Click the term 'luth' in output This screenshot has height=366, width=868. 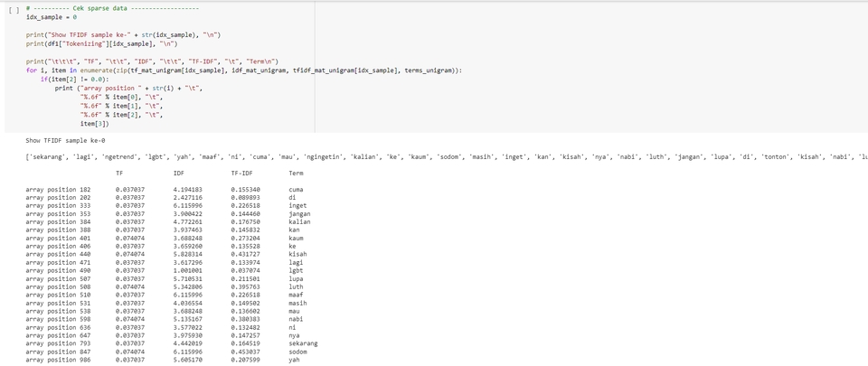(x=297, y=287)
